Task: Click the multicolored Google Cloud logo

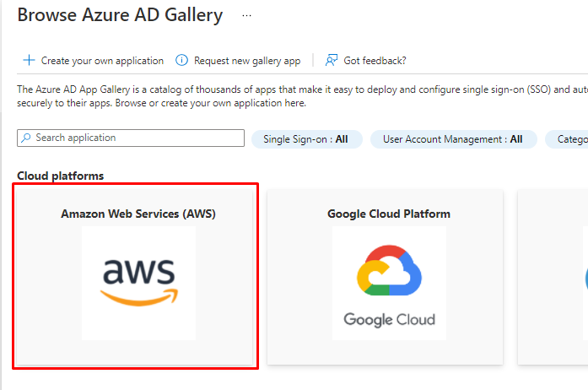Action: point(389,283)
